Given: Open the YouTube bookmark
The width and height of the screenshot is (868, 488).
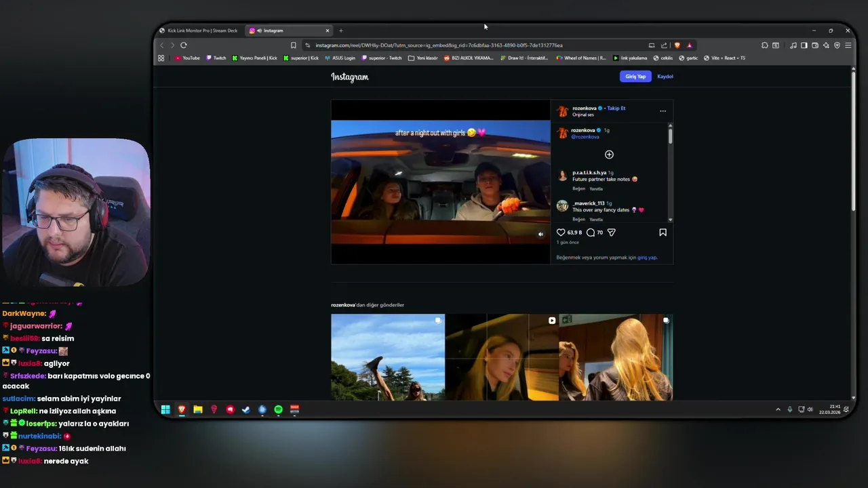Looking at the screenshot, I should coord(187,58).
